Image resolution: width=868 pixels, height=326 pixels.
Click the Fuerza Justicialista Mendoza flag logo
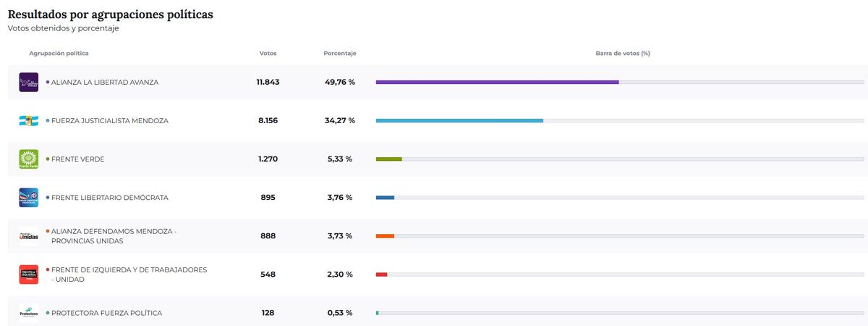(28, 121)
